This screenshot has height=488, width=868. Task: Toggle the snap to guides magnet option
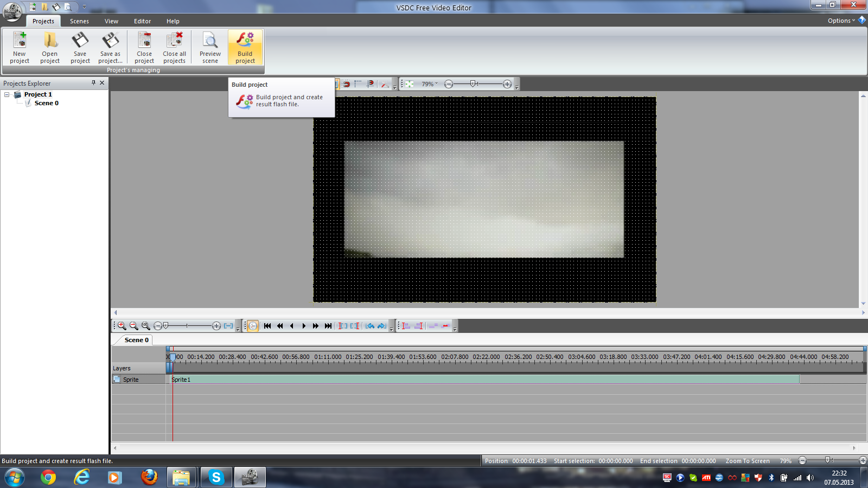click(x=371, y=84)
